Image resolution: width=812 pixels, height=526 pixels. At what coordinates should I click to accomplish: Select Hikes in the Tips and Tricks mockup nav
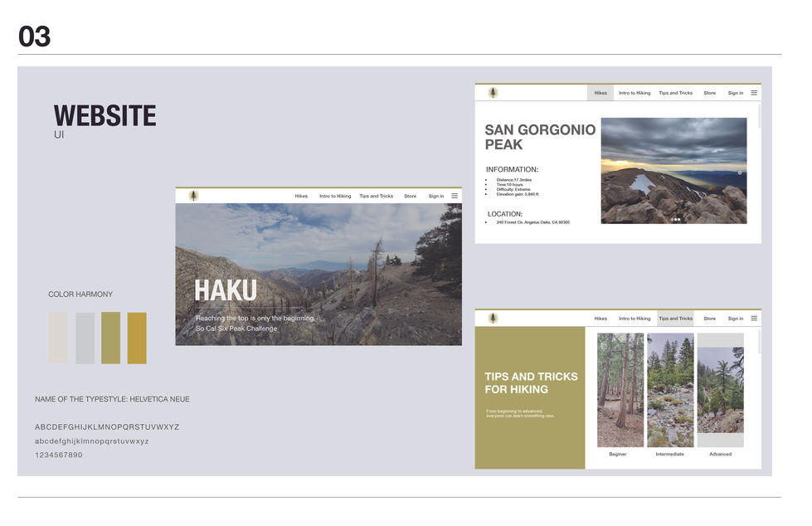click(600, 319)
